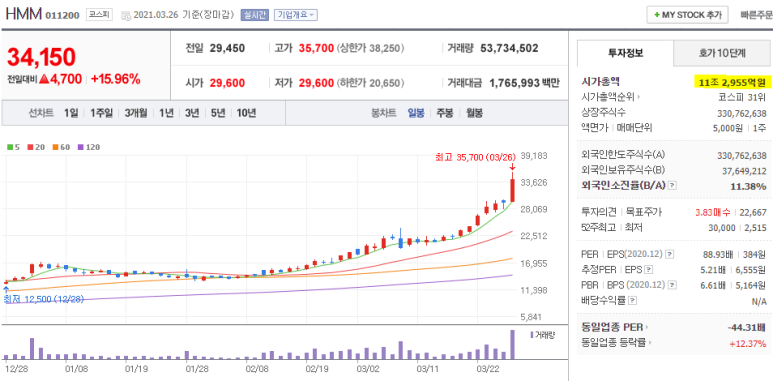Screen dimensions: 773x381
Task: Expand the 동일업종 PER arrow link
Action: coord(647,327)
